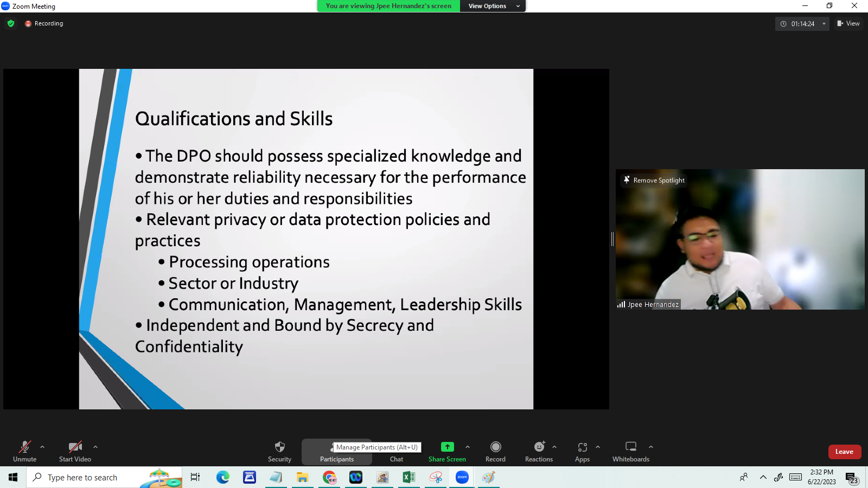Image resolution: width=868 pixels, height=488 pixels.
Task: Click the green Share Screen icon
Action: tap(447, 447)
